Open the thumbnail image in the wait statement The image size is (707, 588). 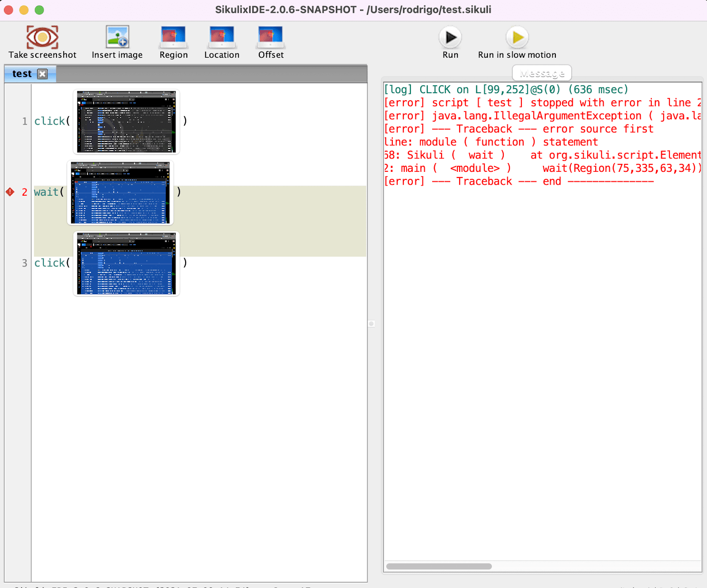coord(120,193)
